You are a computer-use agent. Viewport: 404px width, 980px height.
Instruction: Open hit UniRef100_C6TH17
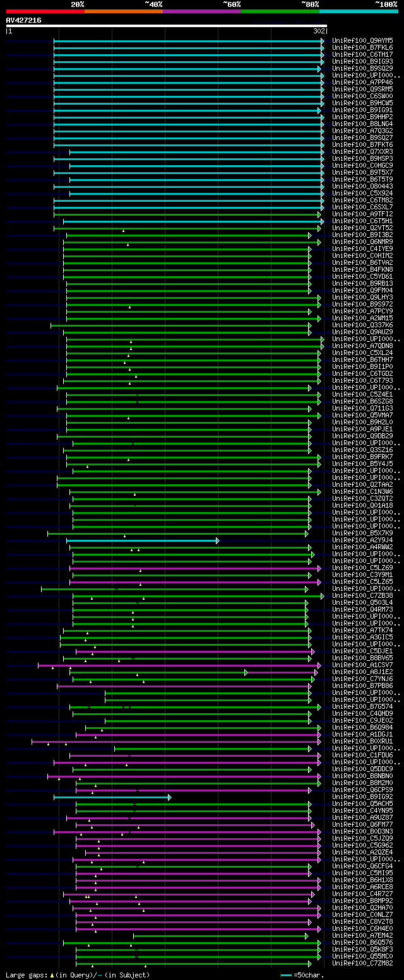(364, 54)
